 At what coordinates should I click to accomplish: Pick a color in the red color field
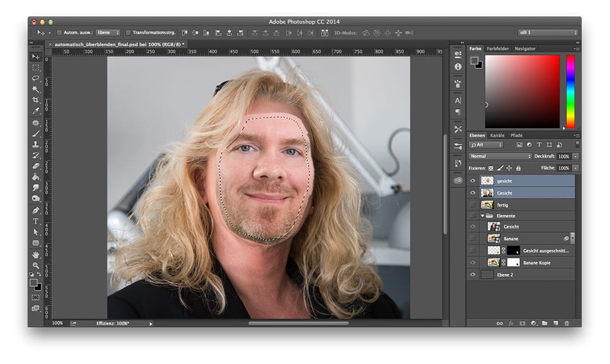pos(522,91)
